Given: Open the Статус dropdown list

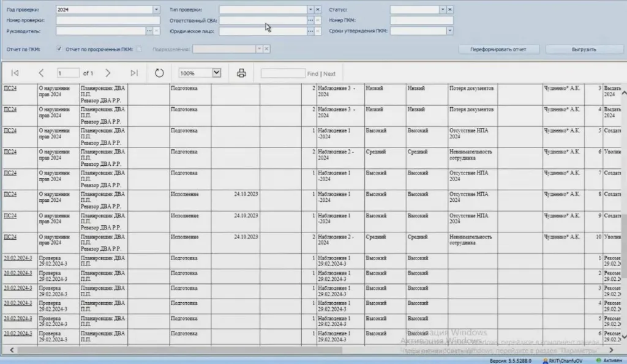Looking at the screenshot, I should 442,10.
